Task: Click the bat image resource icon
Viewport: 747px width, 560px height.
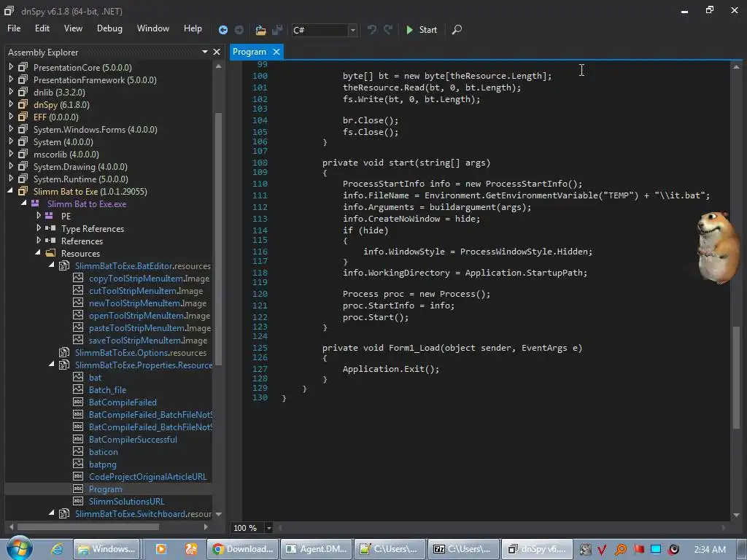Action: tap(78, 377)
